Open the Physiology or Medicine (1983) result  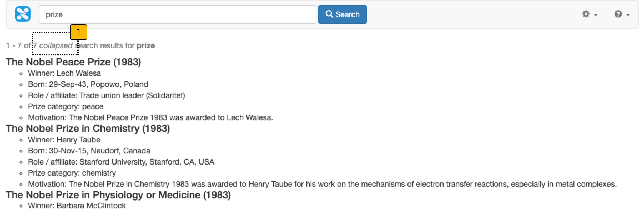[x=118, y=195]
